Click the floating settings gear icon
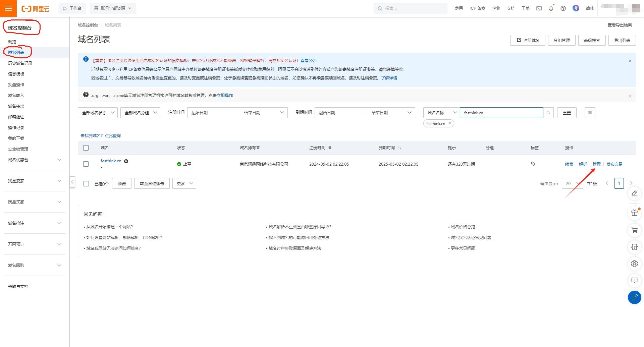Viewport: 644px width, 347px height. pyautogui.click(x=634, y=264)
